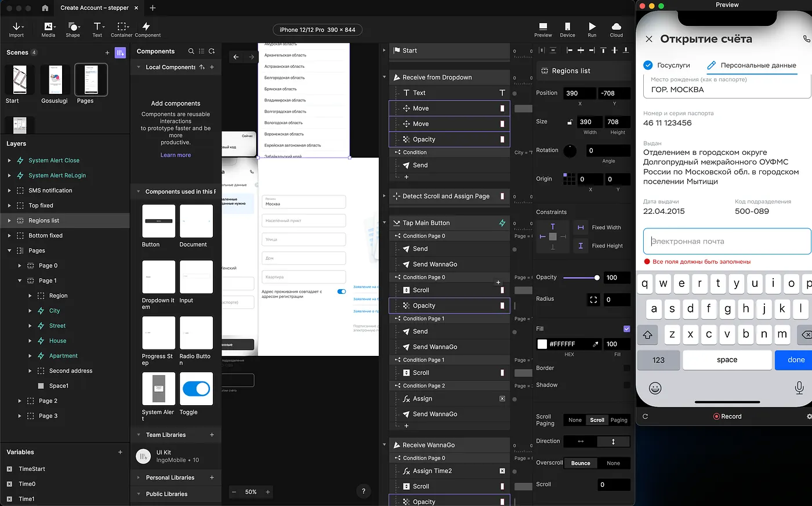Click the Learn more link

coord(176,155)
